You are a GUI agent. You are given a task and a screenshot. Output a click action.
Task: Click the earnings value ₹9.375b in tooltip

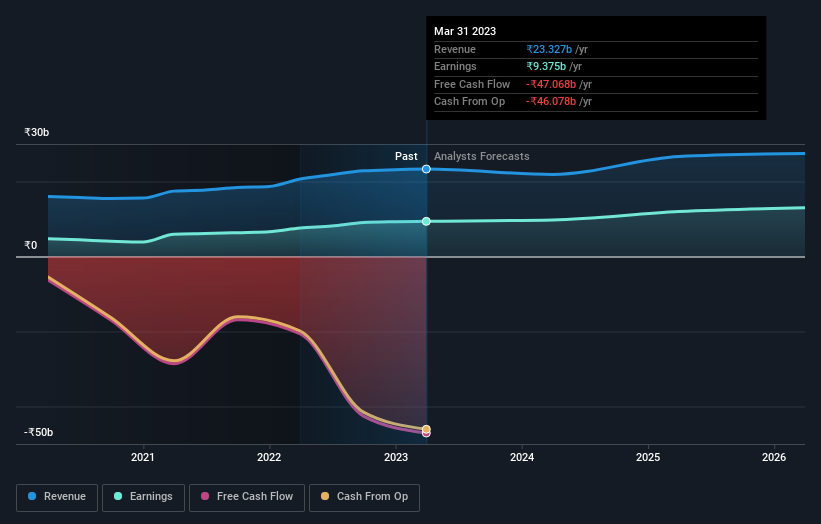coord(546,66)
